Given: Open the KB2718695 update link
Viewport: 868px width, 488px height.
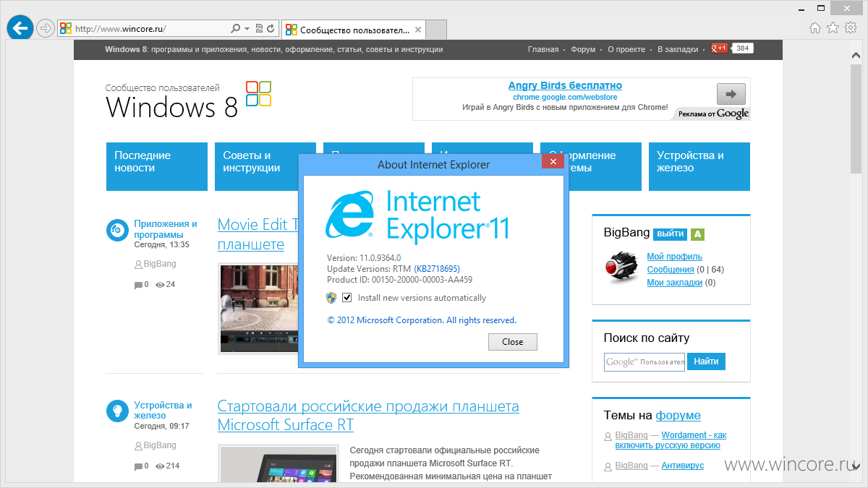Looking at the screenshot, I should 437,268.
